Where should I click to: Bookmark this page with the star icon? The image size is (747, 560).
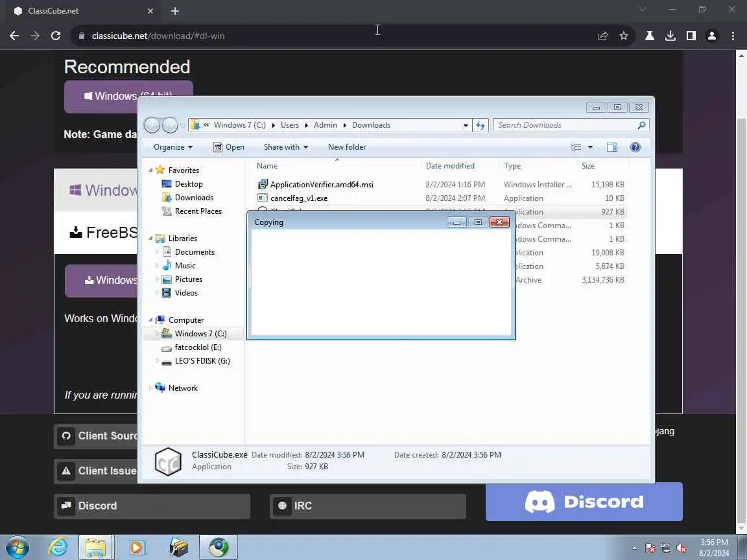(x=624, y=36)
